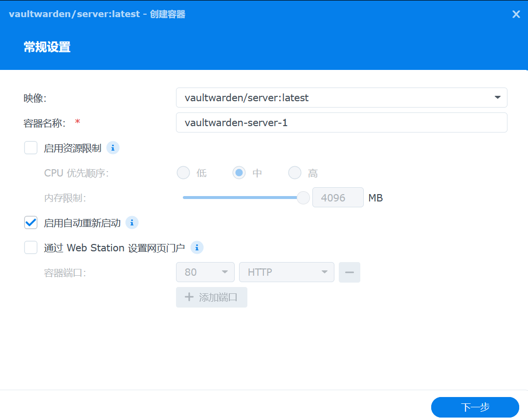Open the container port 80 dropdown
Image resolution: width=528 pixels, height=420 pixels.
pyautogui.click(x=205, y=272)
